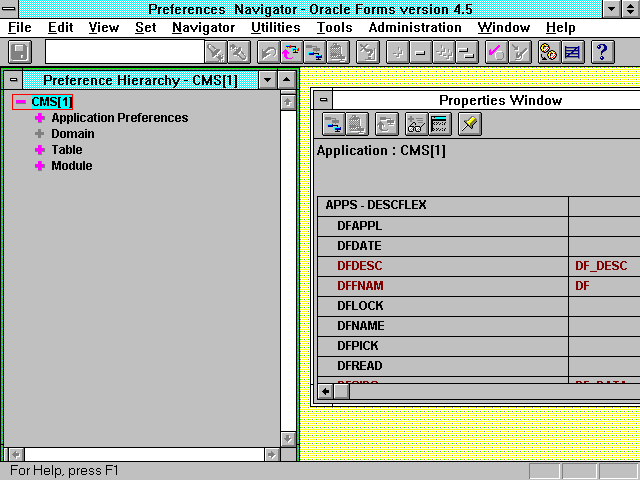Click the pink checkmark icon in main toolbar
This screenshot has width=640, height=480.
[495, 52]
